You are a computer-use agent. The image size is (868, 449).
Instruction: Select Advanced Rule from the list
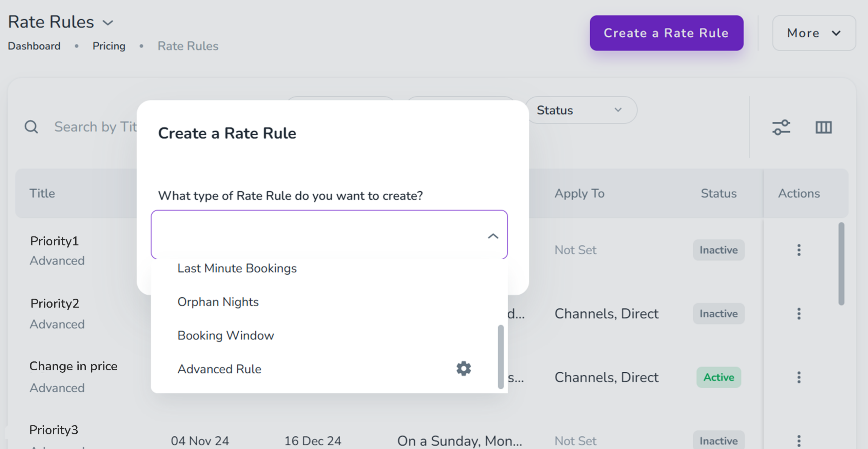point(220,369)
